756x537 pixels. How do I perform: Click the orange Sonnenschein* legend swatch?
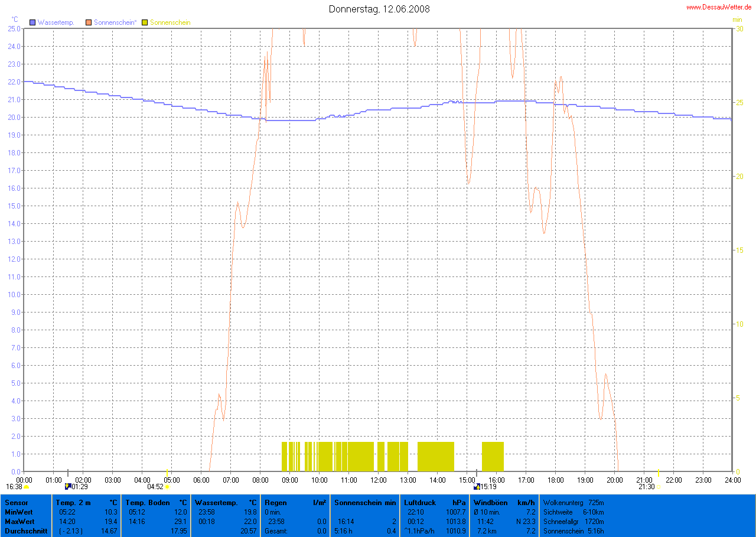point(89,22)
